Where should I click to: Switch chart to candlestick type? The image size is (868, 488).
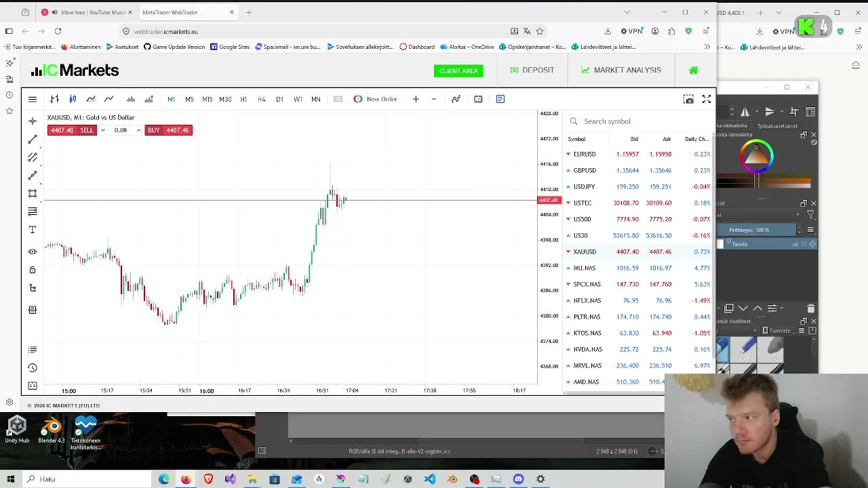coord(73,99)
